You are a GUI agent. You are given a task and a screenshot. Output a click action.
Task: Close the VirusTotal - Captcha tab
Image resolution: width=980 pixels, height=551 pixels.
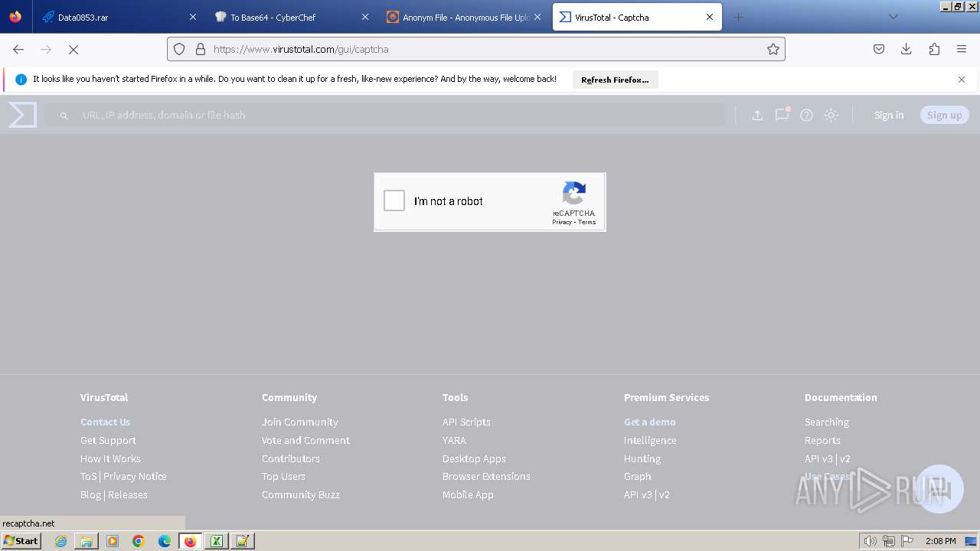pyautogui.click(x=710, y=17)
